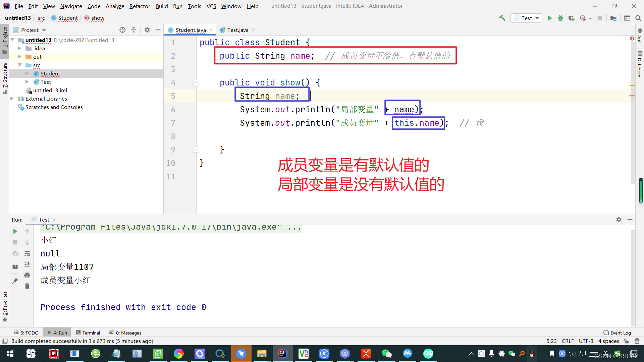Pin the Run tab

pos(15,281)
